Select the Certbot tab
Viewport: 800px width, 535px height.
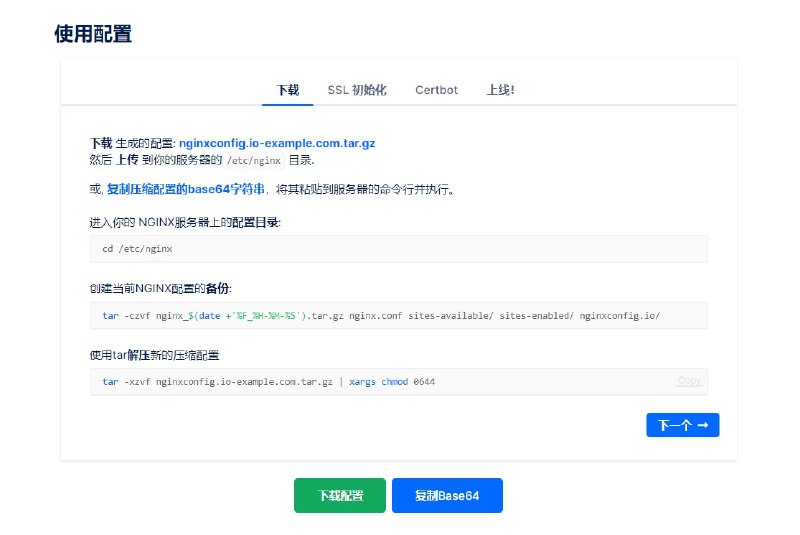[x=436, y=90]
